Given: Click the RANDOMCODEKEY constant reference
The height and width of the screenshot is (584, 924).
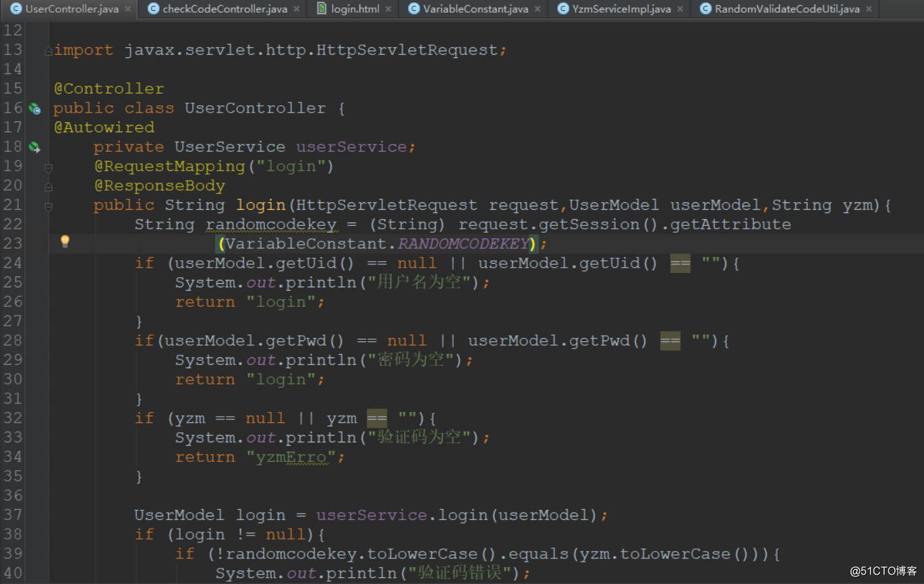Looking at the screenshot, I should click(x=463, y=243).
